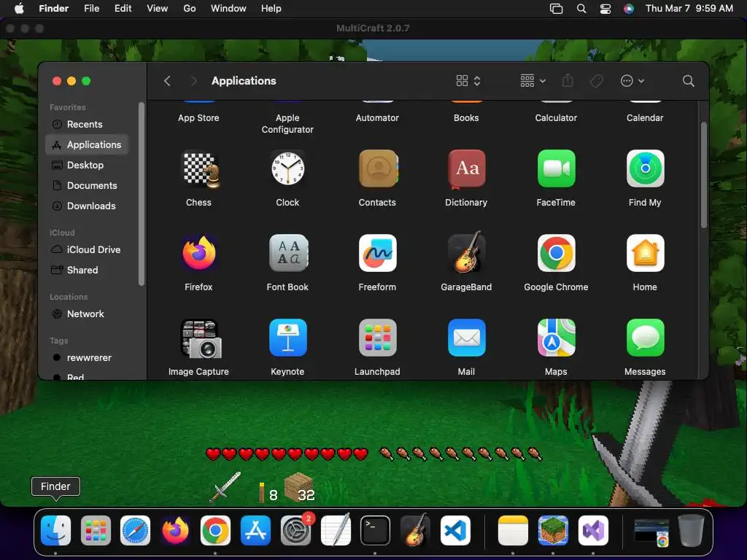Expand the Group By options dropdown
This screenshot has width=747, height=560.
[533, 81]
